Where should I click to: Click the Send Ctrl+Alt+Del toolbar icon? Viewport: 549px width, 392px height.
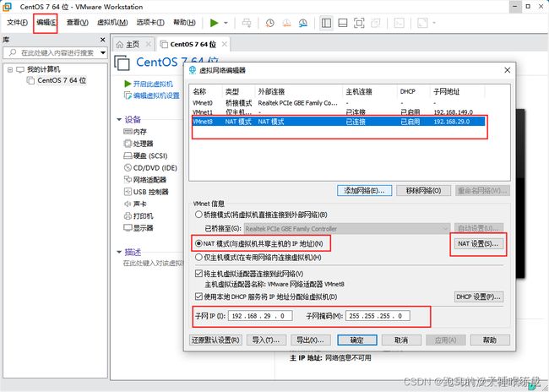[247, 23]
